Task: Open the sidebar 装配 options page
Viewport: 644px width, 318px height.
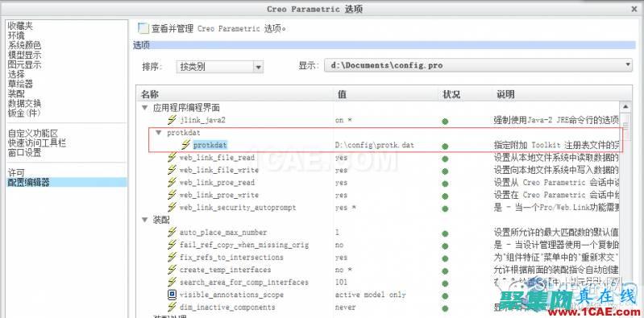Action: coord(16,93)
